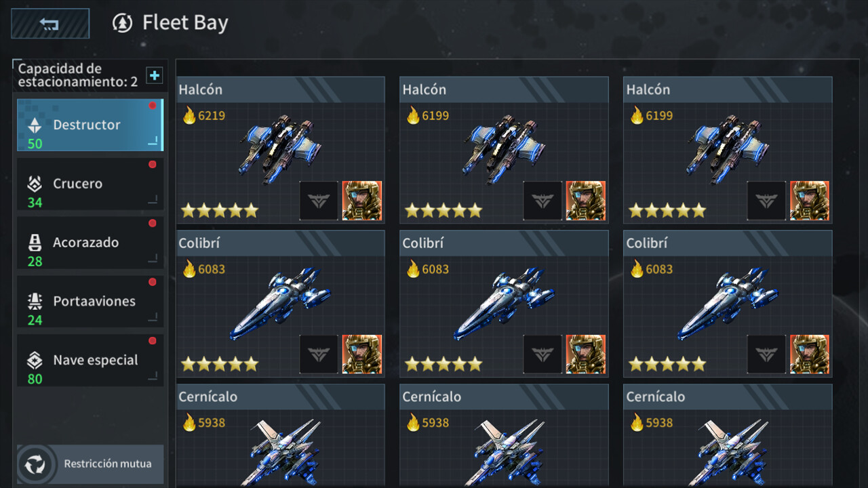
Task: Click the back arrow button
Action: click(x=50, y=23)
